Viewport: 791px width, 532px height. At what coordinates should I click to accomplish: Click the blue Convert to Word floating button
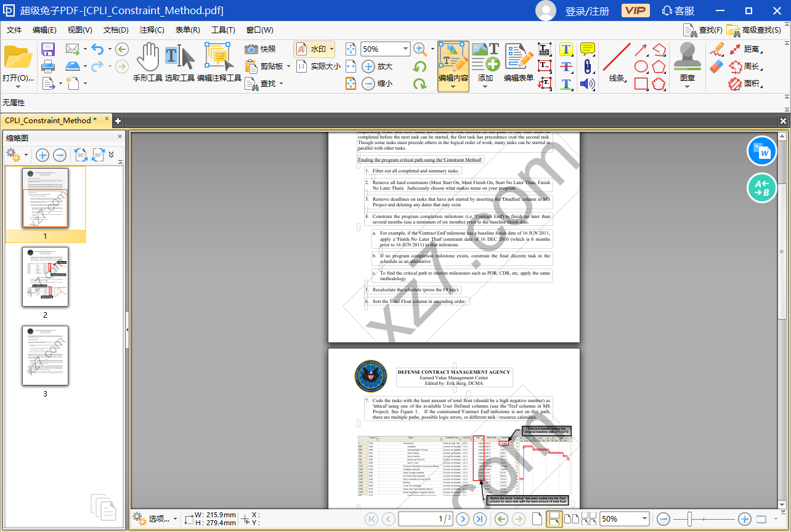(762, 151)
